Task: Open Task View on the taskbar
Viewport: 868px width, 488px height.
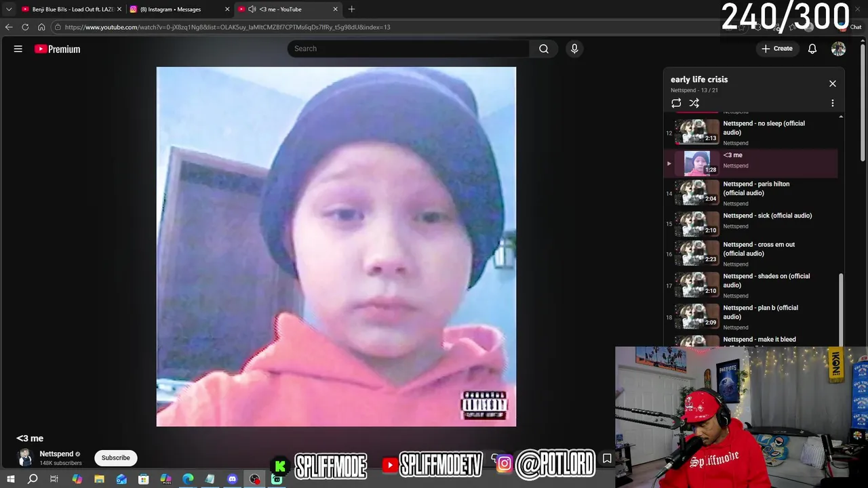Action: 54,479
